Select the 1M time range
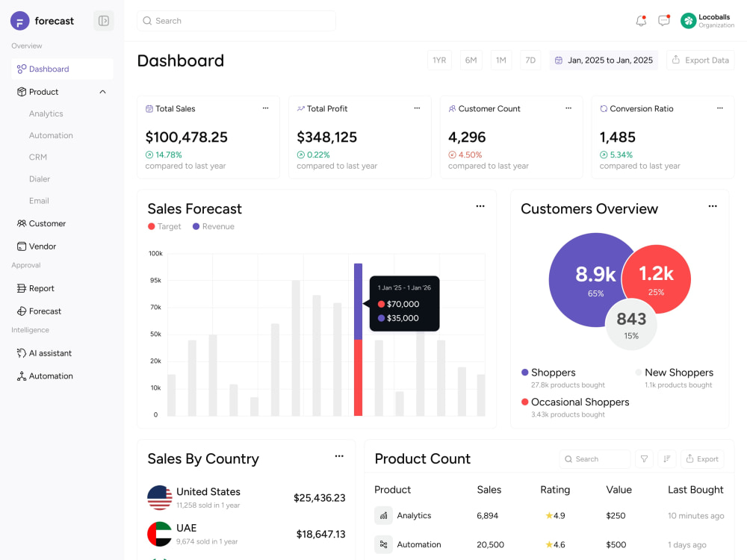This screenshot has width=747, height=560. coord(500,60)
